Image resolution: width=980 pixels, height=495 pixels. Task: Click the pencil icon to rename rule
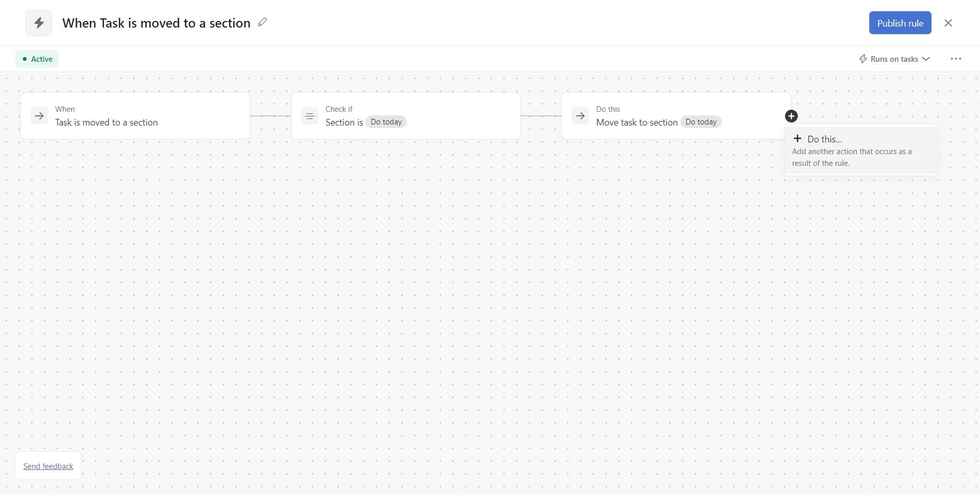[262, 22]
